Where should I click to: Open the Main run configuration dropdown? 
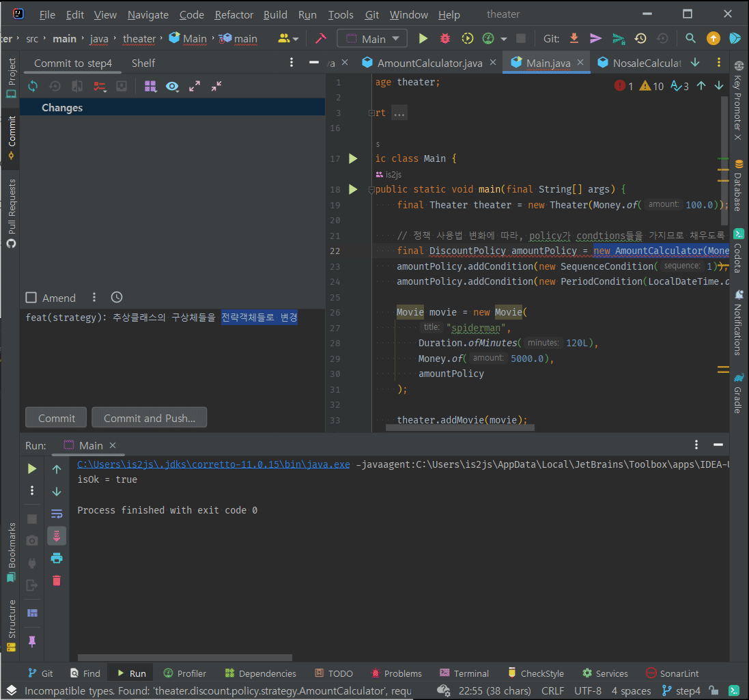coord(372,39)
